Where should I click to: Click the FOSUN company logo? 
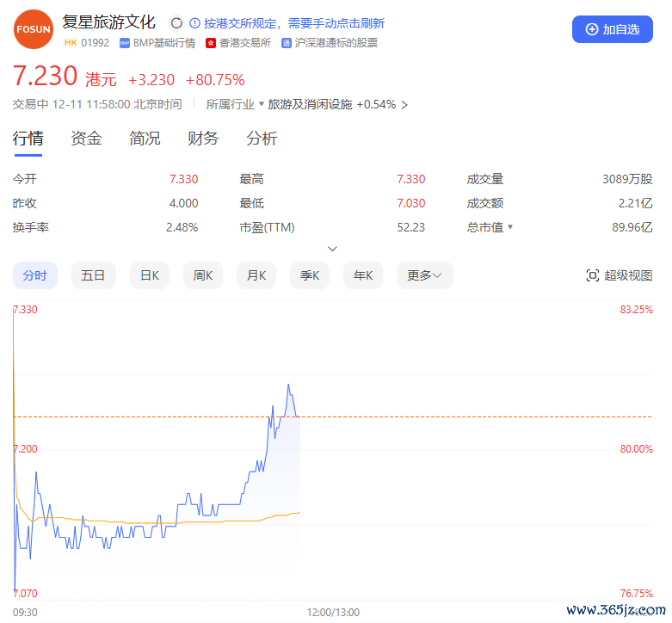point(34,29)
